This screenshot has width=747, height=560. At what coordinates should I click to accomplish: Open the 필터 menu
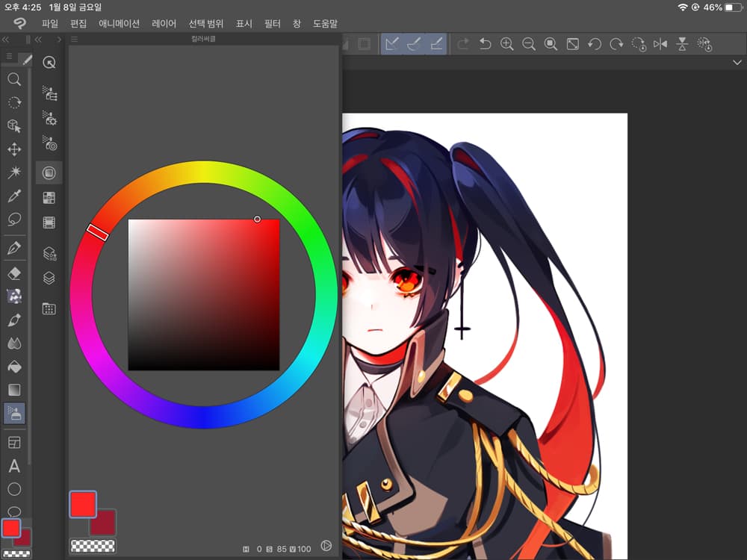[x=272, y=24]
